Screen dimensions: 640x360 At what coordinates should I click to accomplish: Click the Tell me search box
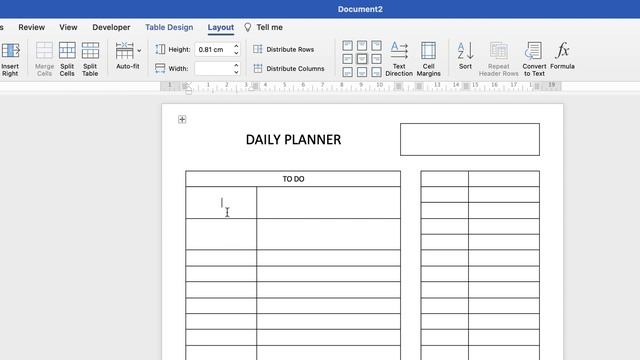tap(269, 27)
